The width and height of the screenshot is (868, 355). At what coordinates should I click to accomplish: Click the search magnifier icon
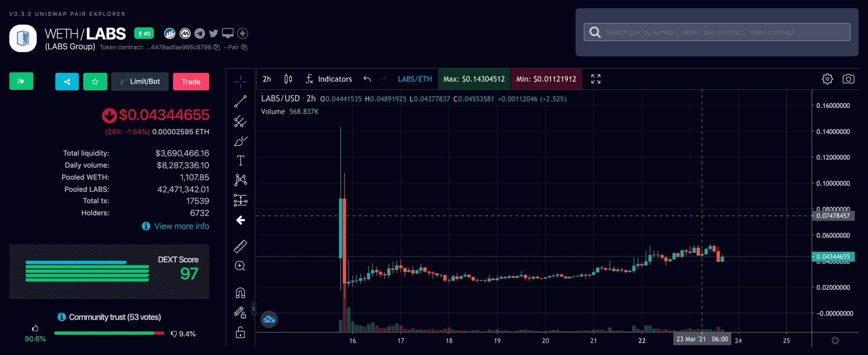(x=595, y=32)
